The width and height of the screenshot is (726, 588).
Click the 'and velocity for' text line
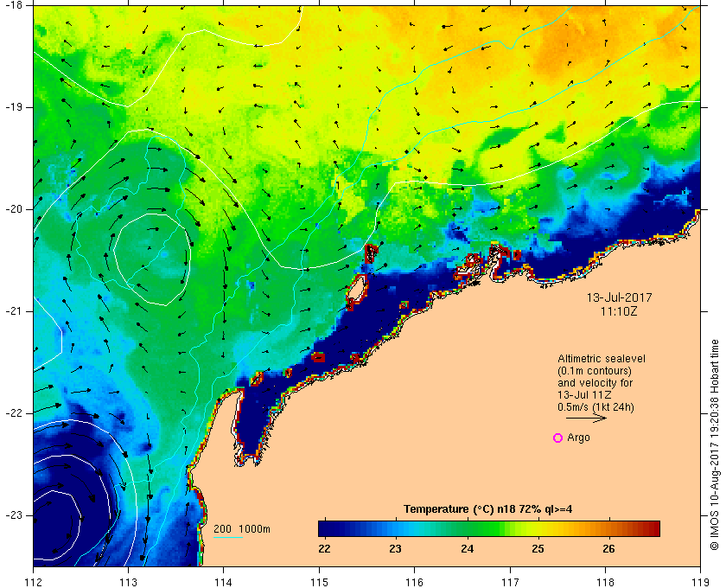tap(595, 383)
